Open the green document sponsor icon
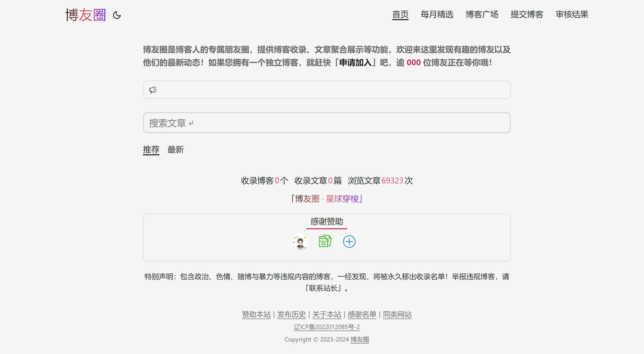The height and width of the screenshot is (354, 644). point(325,241)
